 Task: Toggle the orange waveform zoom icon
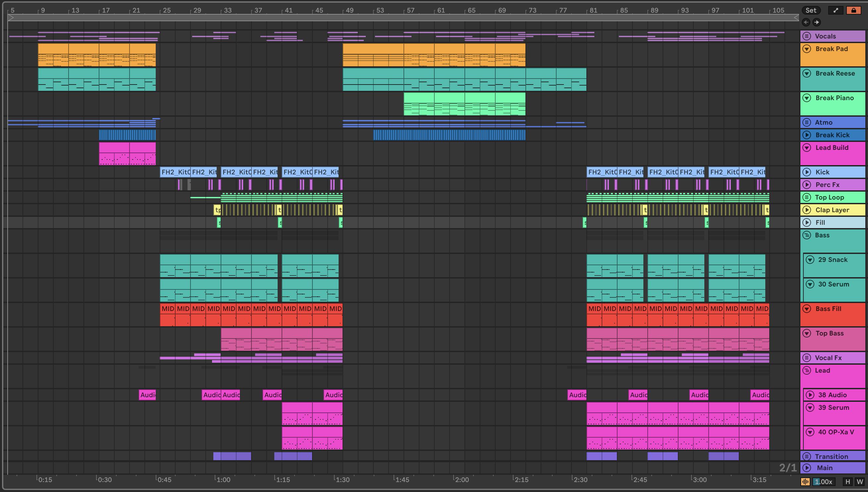[805, 481]
